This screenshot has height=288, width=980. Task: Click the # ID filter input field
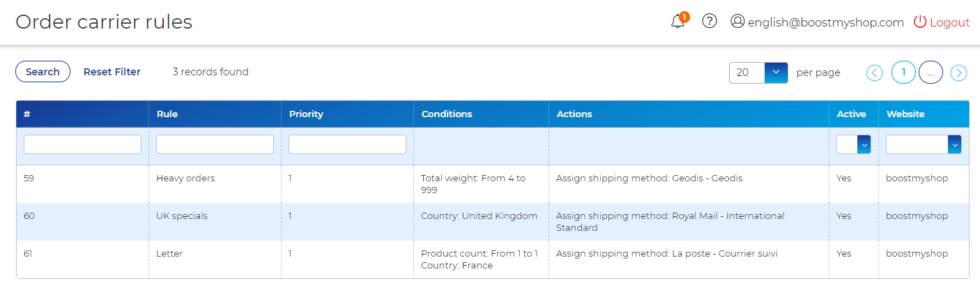82,144
